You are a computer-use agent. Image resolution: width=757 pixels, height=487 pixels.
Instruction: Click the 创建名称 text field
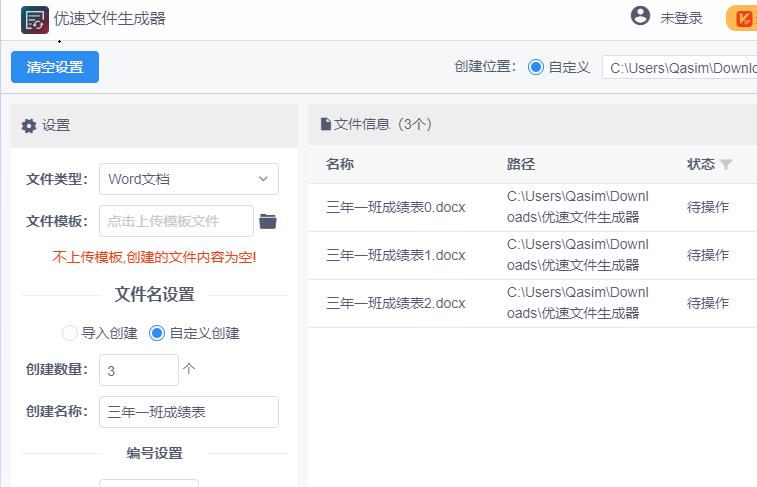tap(188, 412)
